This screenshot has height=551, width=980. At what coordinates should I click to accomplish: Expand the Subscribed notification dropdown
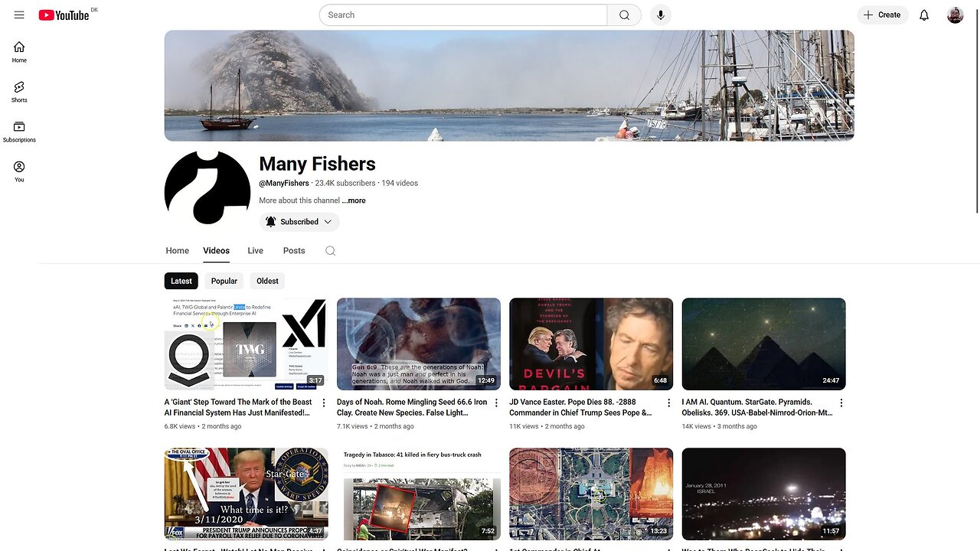pyautogui.click(x=299, y=222)
